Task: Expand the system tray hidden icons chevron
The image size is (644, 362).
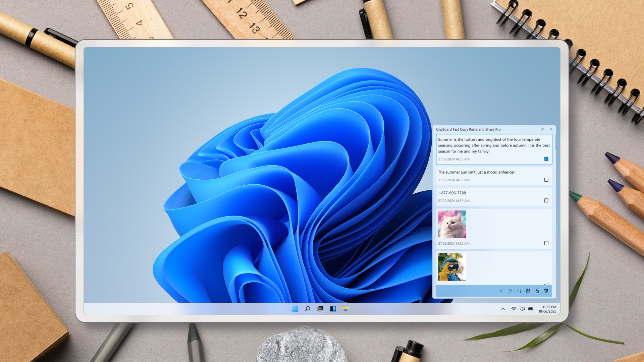Action: [x=503, y=309]
